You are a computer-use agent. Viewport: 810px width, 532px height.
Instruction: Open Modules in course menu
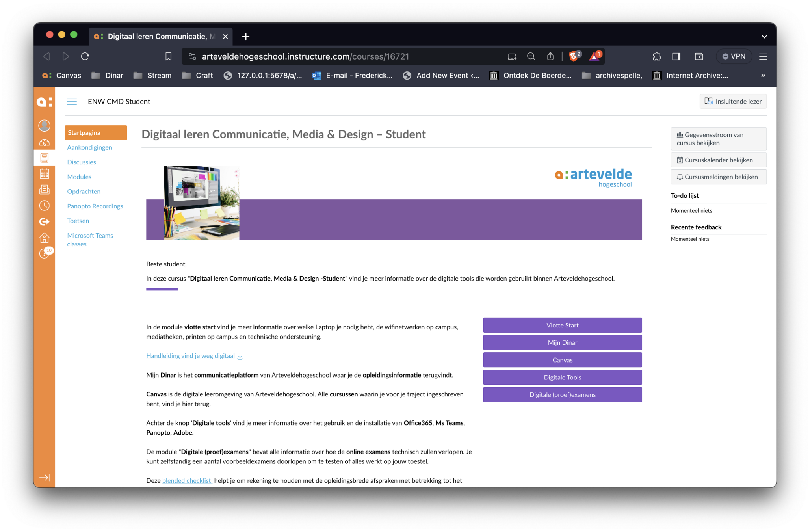coord(79,177)
